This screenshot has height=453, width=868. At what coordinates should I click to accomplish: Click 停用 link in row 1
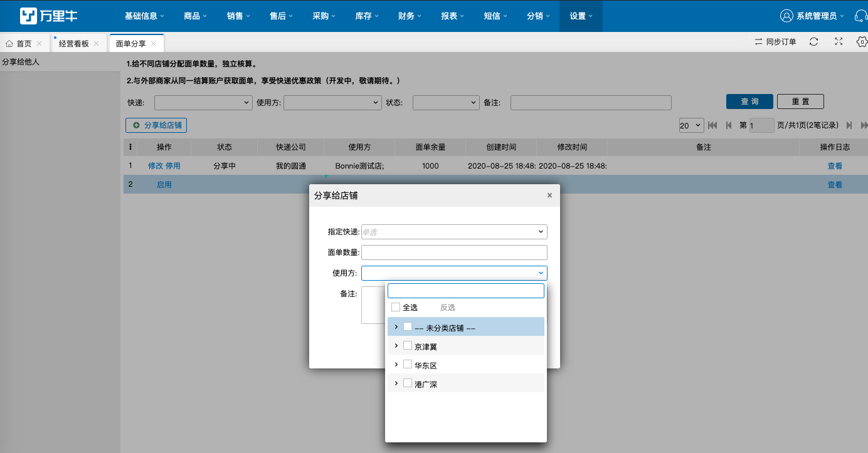(172, 166)
